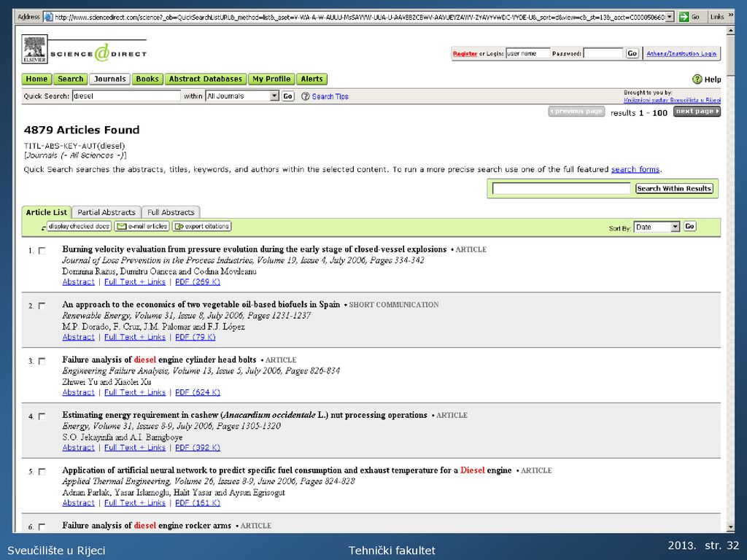The height and width of the screenshot is (560, 747).
Task: Open PDF (161 K) link
Action: pyautogui.click(x=198, y=503)
